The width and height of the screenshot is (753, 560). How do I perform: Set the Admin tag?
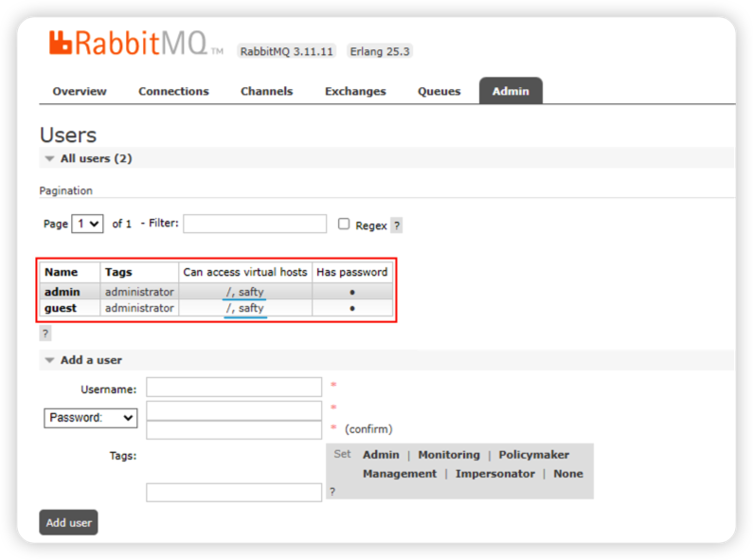click(381, 455)
